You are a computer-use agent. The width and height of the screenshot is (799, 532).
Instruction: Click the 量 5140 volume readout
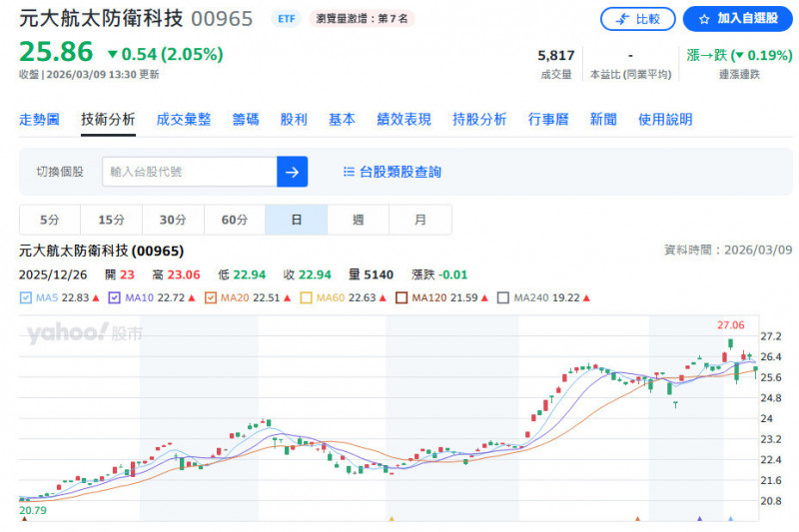[x=371, y=274]
